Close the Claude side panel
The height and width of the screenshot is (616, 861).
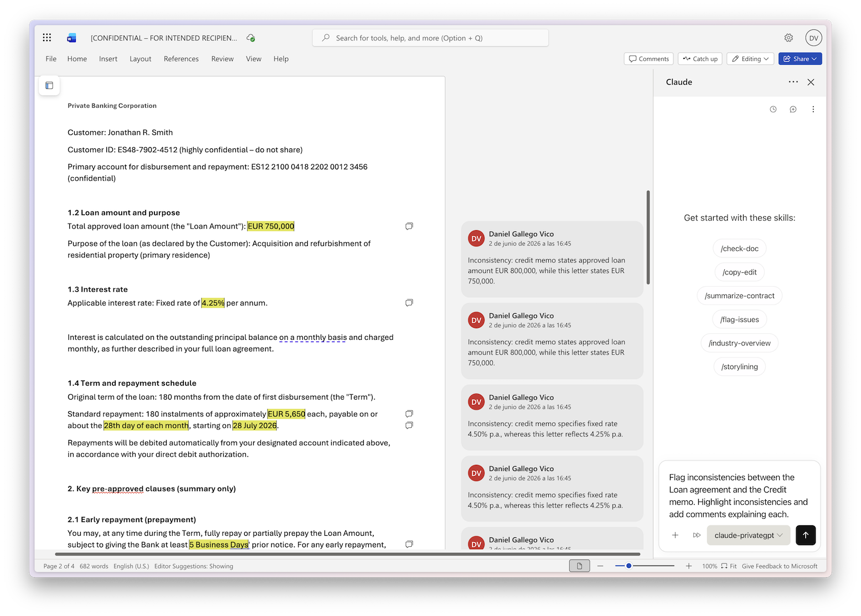pos(811,82)
